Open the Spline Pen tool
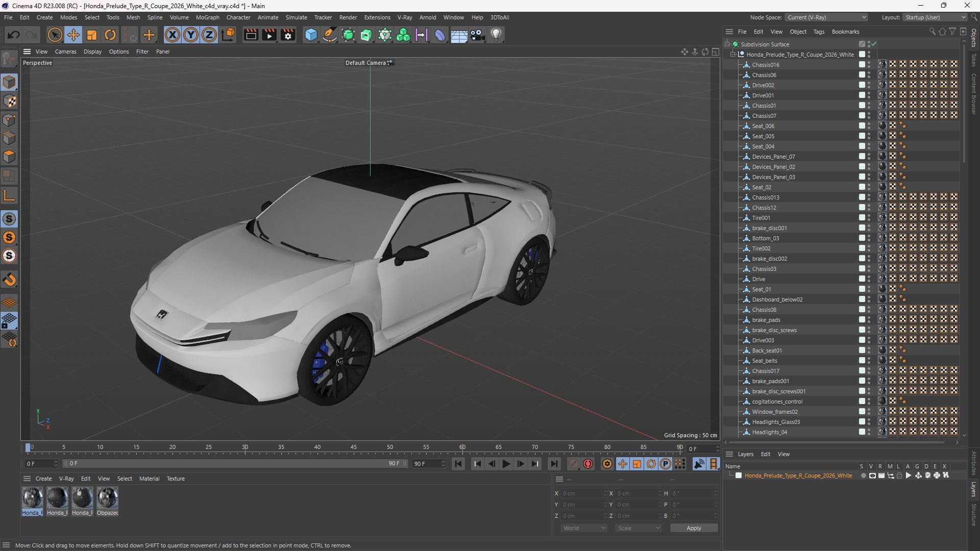Viewport: 980px width, 551px height. (330, 35)
